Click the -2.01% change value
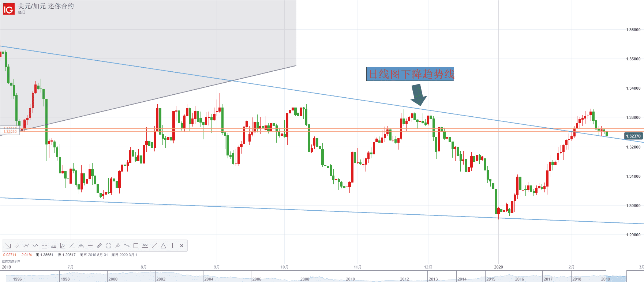The image size is (644, 282). (26, 255)
